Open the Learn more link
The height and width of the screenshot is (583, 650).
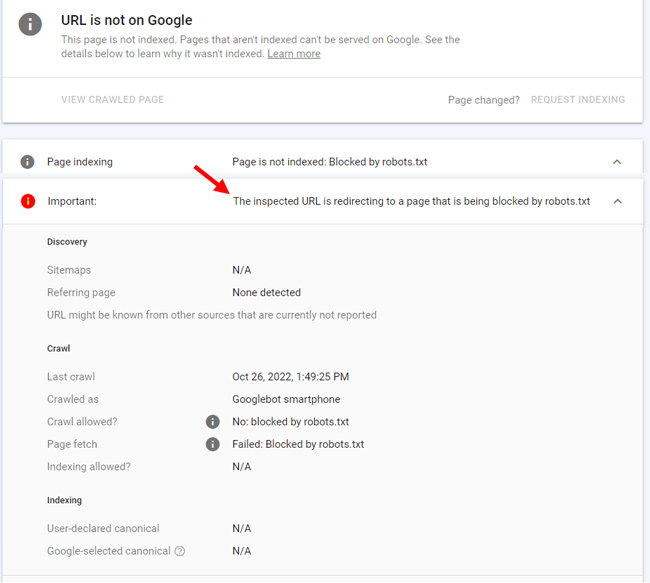coord(294,54)
